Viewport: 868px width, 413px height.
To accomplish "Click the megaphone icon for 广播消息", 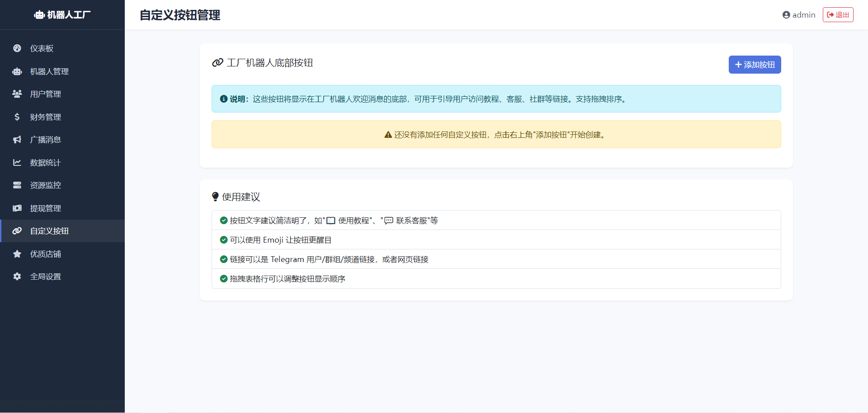I will (17, 140).
